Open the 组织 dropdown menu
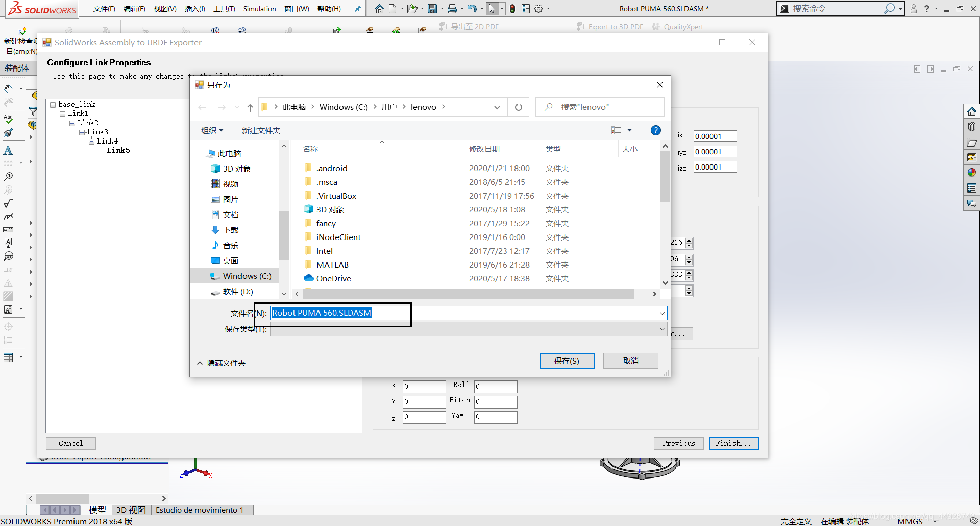This screenshot has height=526, width=980. pos(212,131)
